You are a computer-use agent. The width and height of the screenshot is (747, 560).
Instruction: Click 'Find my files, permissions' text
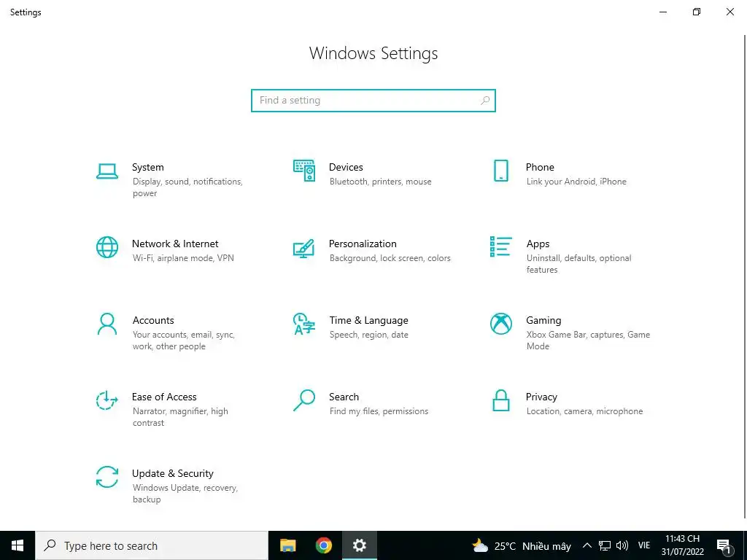point(379,411)
